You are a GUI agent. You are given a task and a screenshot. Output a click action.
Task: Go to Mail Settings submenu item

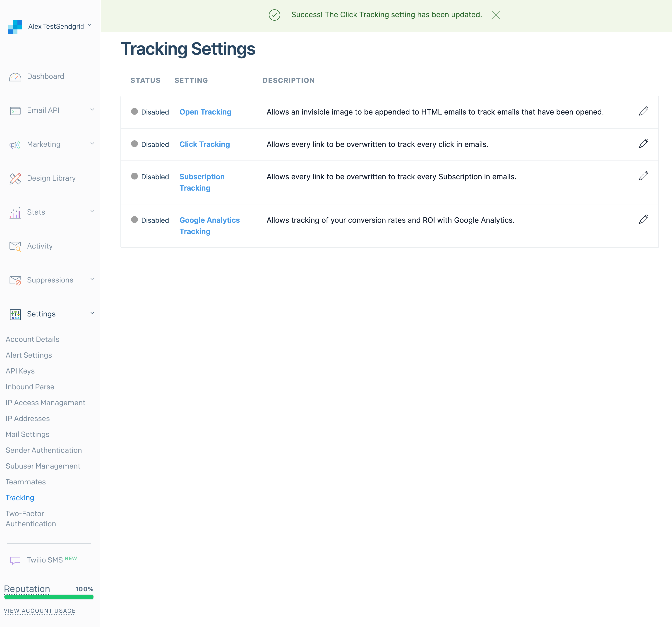pyautogui.click(x=27, y=434)
